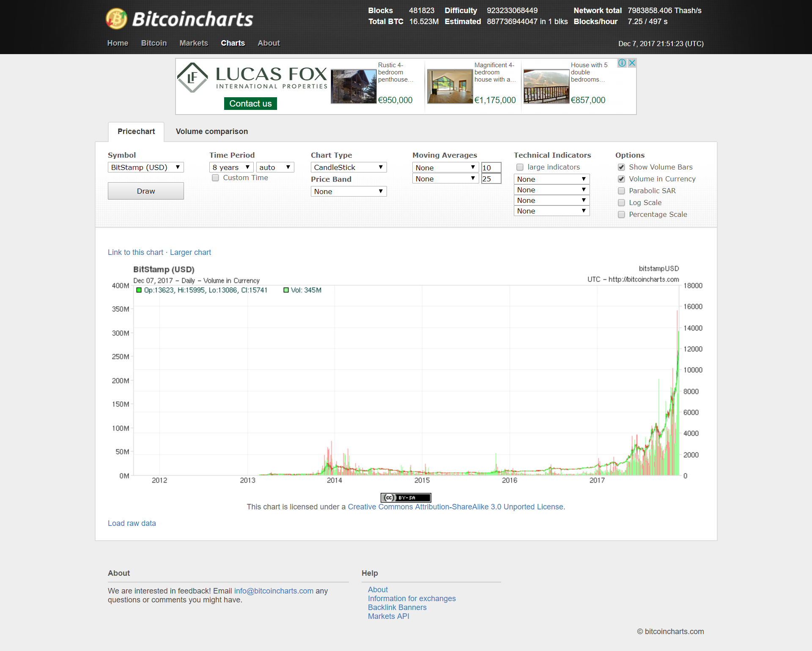Viewport: 812px width, 651px height.
Task: Go to the Home menu
Action: coord(118,43)
